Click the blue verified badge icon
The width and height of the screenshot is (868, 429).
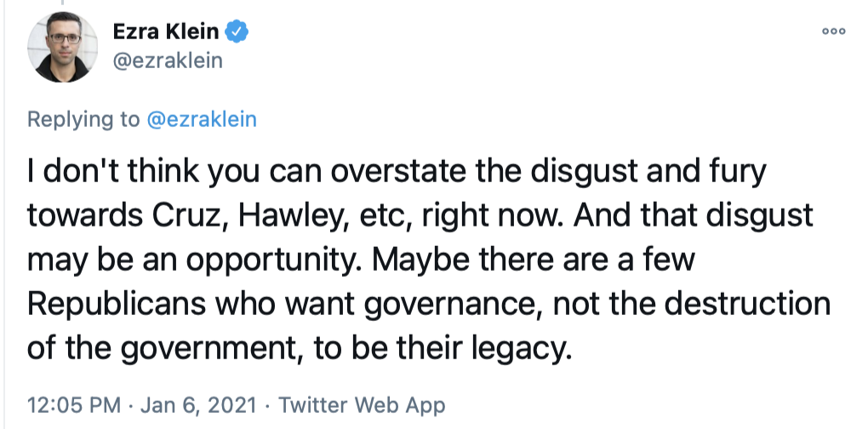tap(237, 33)
